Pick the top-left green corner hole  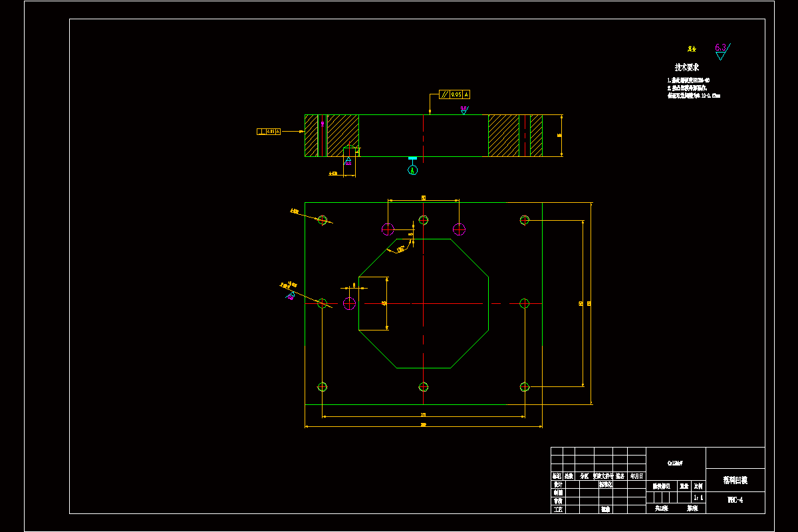[323, 220]
